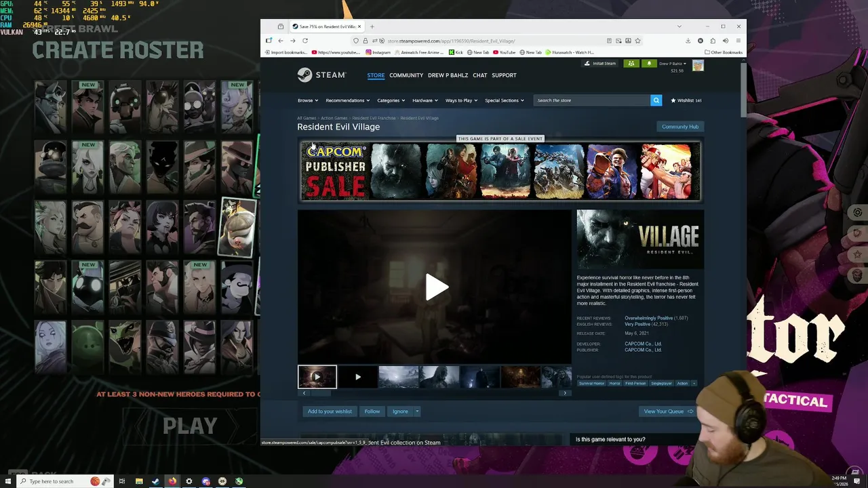
Task: Click the All Games breadcrumb
Action: click(x=307, y=118)
